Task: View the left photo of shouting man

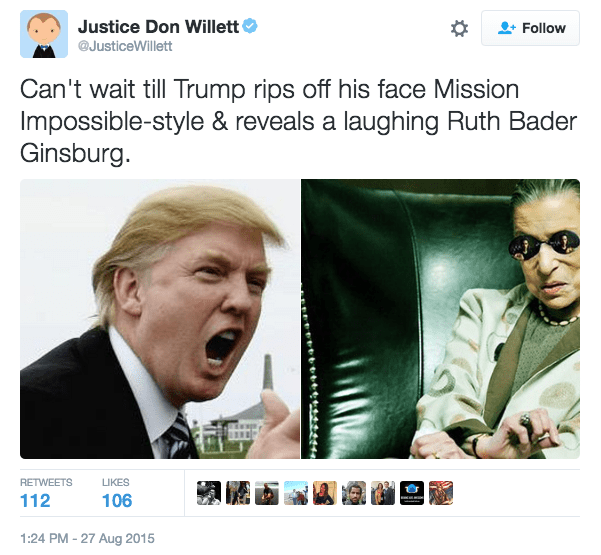Action: pos(160,319)
